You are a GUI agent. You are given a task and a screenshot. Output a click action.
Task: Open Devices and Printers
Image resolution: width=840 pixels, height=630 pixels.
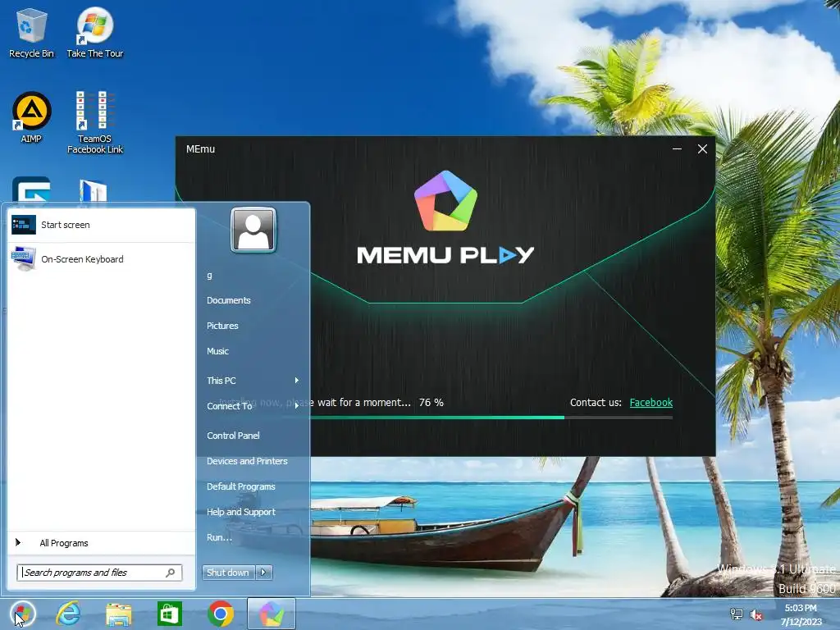[x=247, y=461]
